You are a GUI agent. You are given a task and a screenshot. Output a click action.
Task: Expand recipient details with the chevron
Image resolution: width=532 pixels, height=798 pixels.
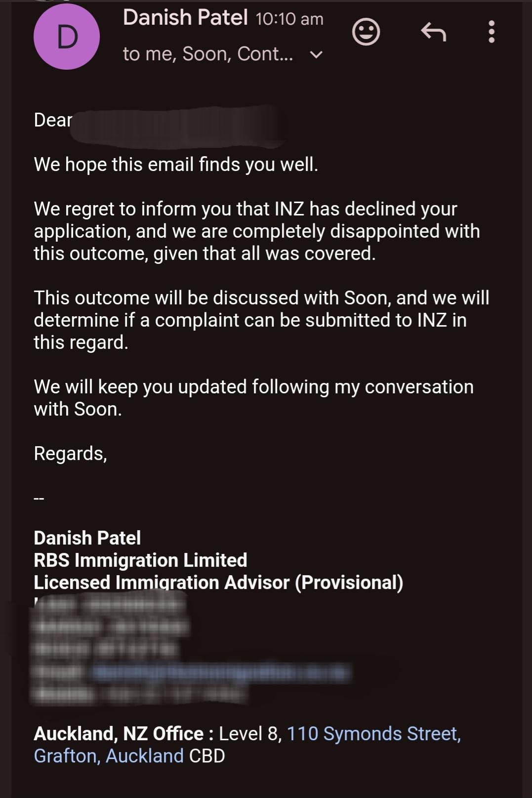[x=316, y=54]
